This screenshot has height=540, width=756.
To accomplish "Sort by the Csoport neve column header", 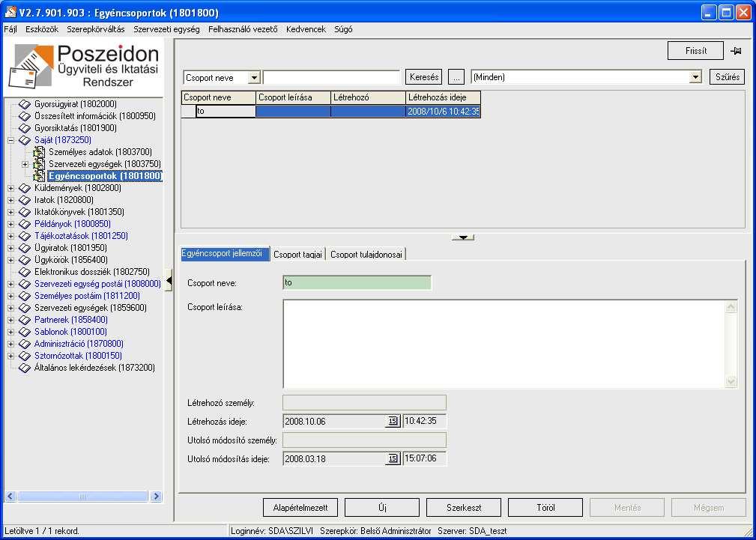I will [x=219, y=97].
